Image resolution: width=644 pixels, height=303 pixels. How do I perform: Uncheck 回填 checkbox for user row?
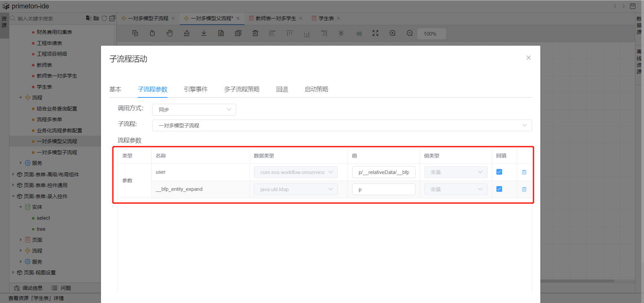pyautogui.click(x=499, y=172)
